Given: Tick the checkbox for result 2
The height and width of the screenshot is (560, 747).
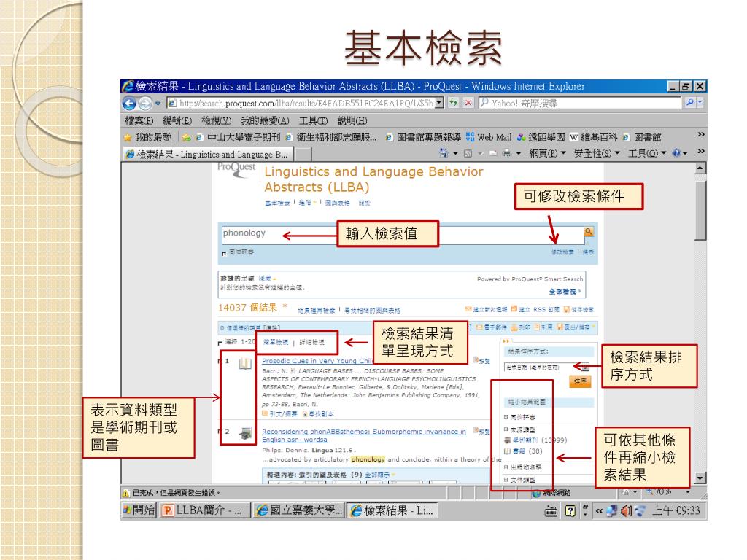Looking at the screenshot, I should coord(220,432).
